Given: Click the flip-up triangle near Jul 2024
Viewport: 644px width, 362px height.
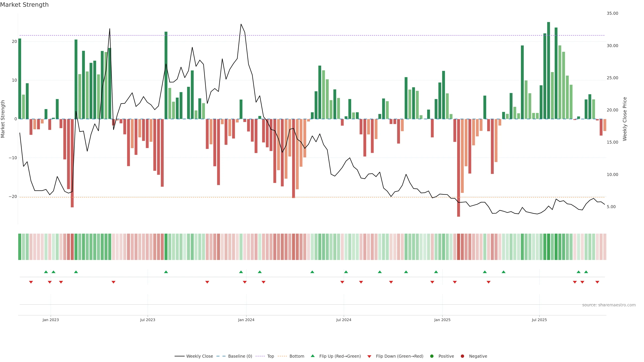Looking at the screenshot, I should [346, 272].
